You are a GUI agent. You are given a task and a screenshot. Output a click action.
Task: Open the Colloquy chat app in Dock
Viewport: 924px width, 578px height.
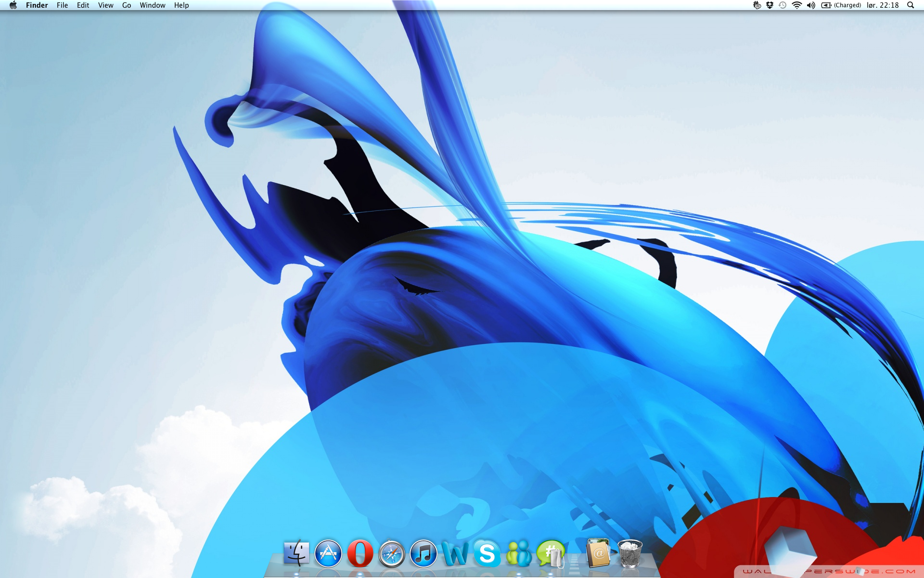coord(551,553)
